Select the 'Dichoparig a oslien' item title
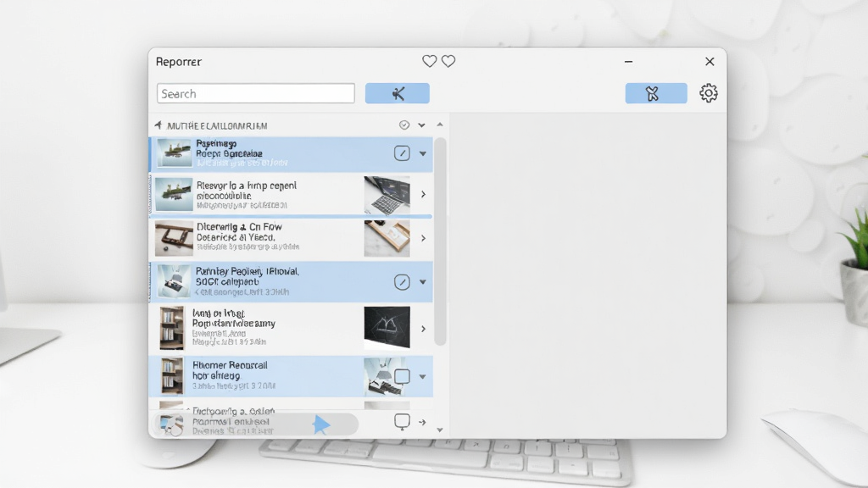The image size is (868, 488). [x=233, y=411]
